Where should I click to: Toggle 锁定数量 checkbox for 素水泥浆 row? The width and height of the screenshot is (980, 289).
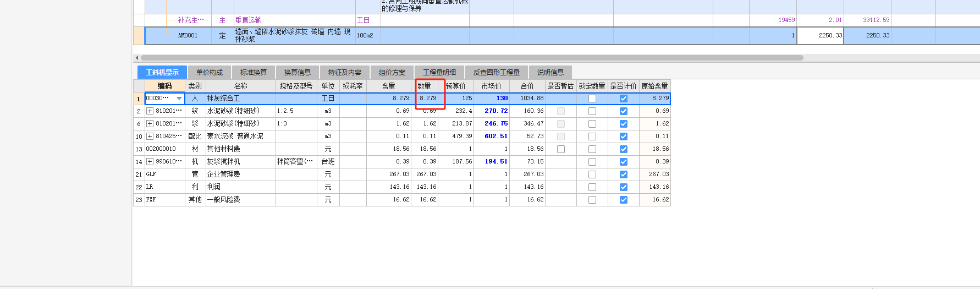click(592, 137)
